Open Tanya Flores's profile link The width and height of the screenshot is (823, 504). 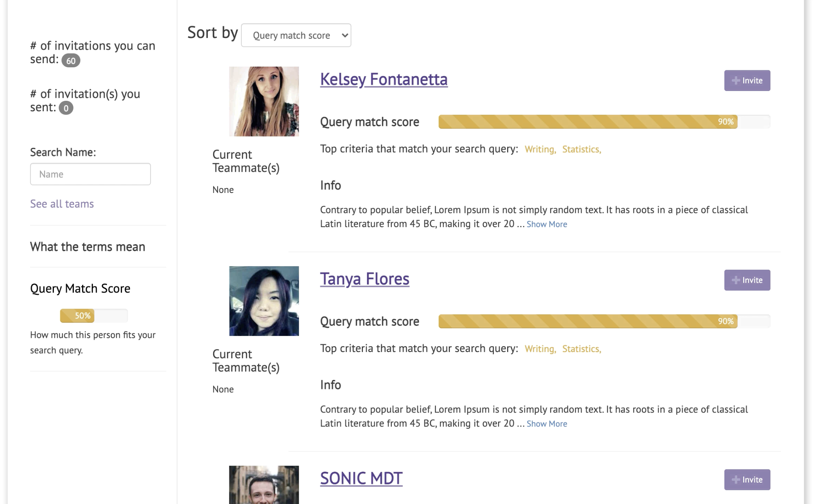[364, 279]
